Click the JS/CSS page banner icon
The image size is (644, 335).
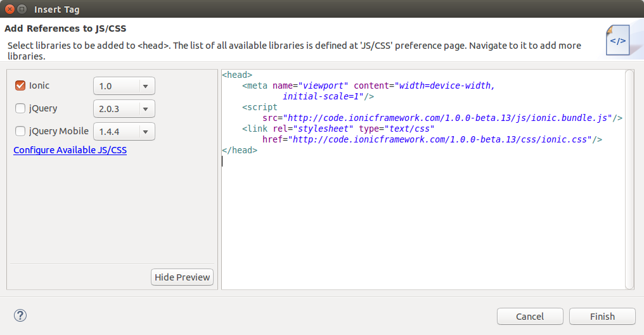pos(617,41)
